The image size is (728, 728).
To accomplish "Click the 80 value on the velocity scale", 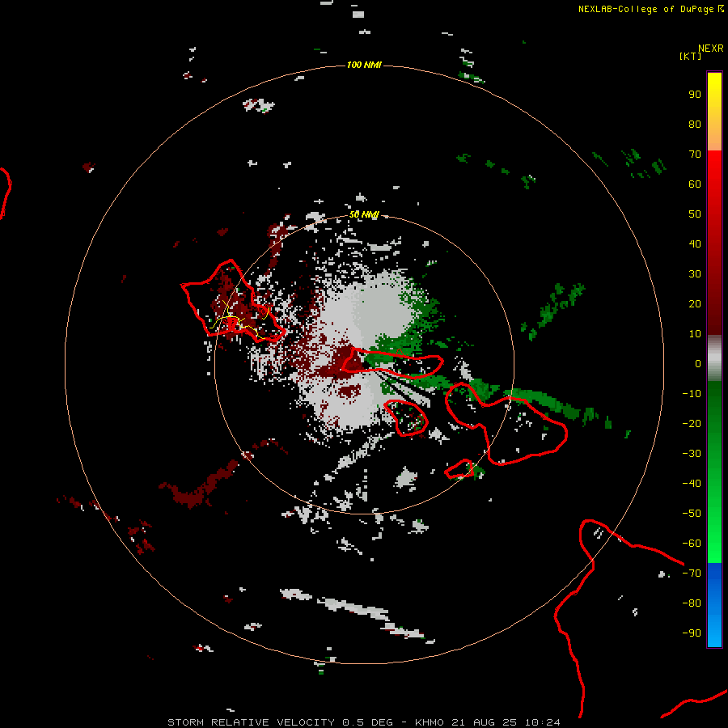I will pos(695,125).
